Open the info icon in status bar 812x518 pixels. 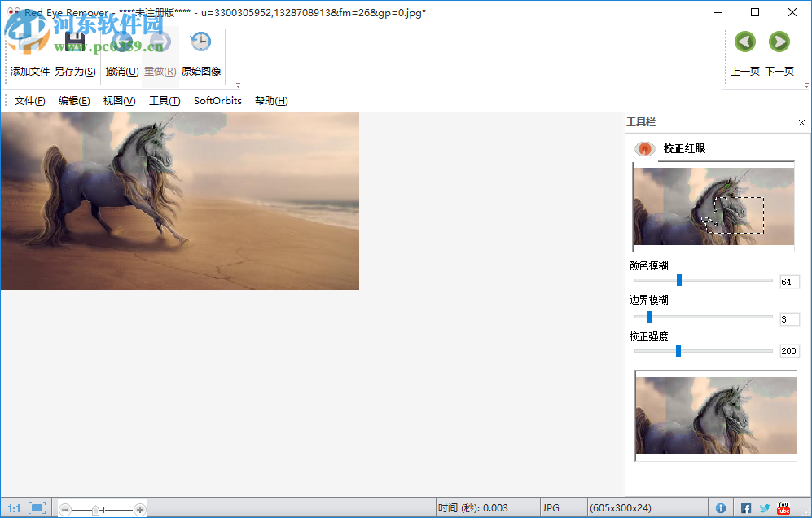[720, 508]
